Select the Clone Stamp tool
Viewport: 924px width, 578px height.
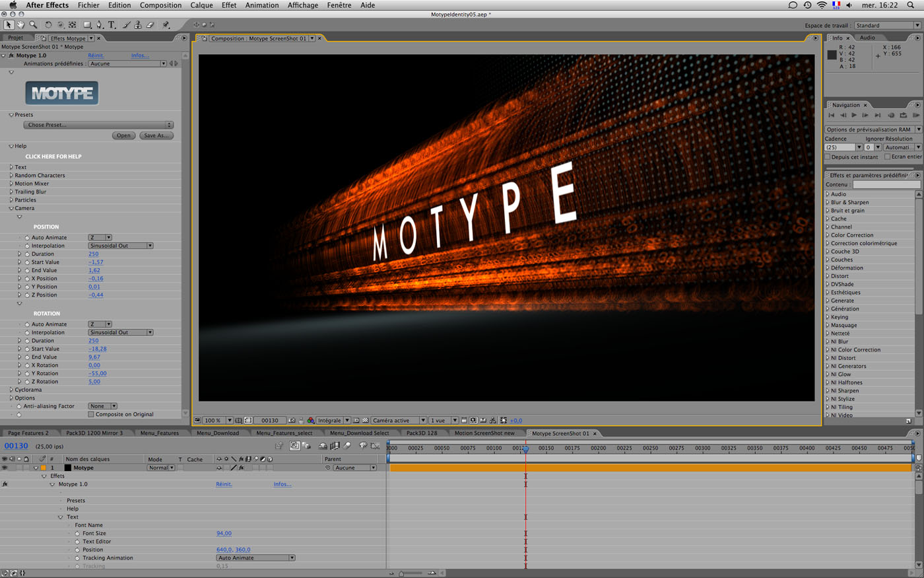138,25
